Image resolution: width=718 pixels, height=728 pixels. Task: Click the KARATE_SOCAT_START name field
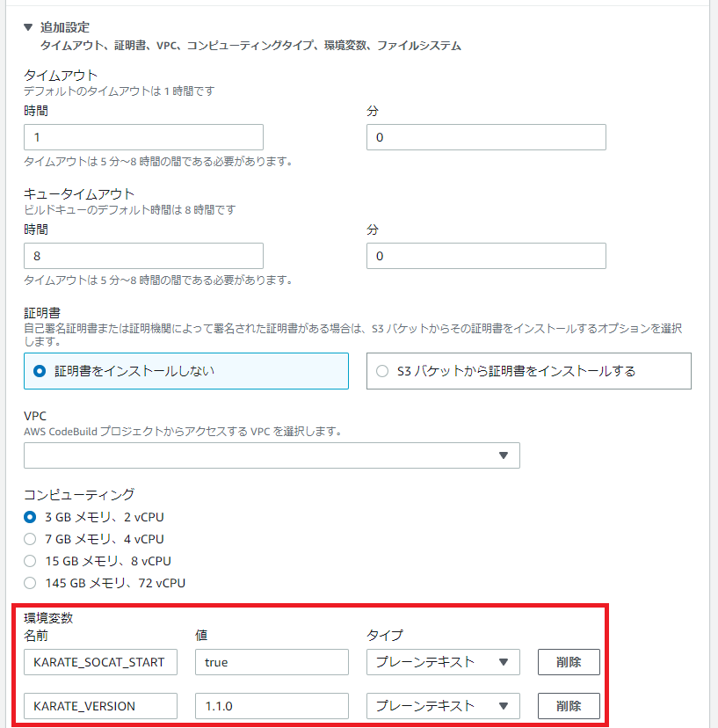(x=99, y=662)
